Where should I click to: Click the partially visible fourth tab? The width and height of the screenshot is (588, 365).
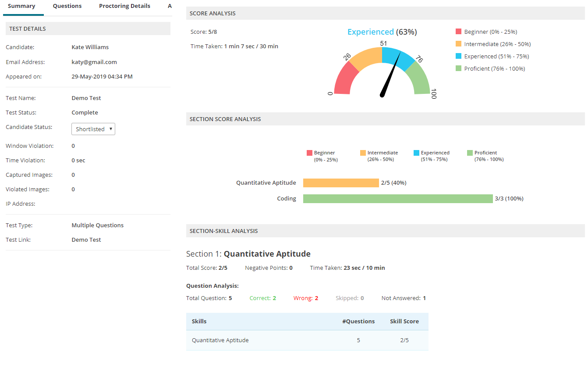(169, 6)
